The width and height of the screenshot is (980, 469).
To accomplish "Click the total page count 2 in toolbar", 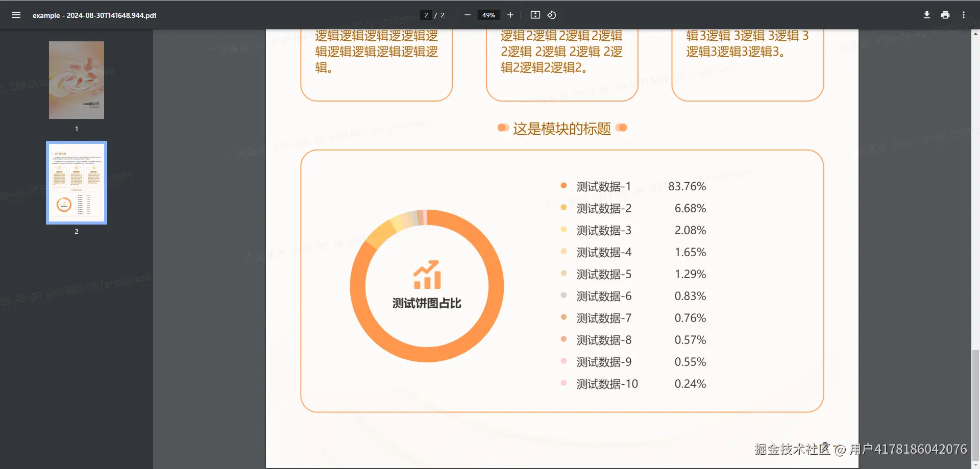I will 443,15.
